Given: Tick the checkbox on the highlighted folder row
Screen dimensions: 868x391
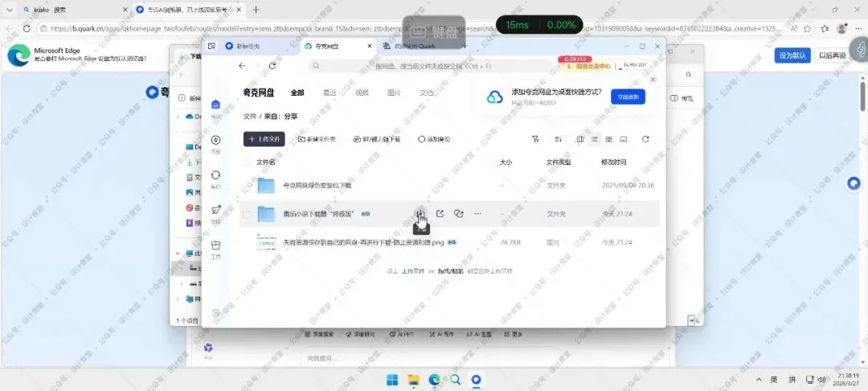Looking at the screenshot, I should tap(247, 214).
